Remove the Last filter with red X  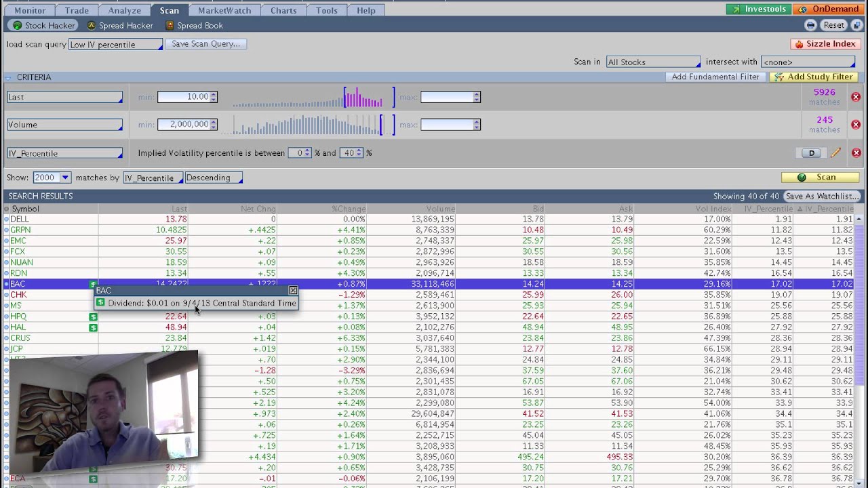click(856, 97)
